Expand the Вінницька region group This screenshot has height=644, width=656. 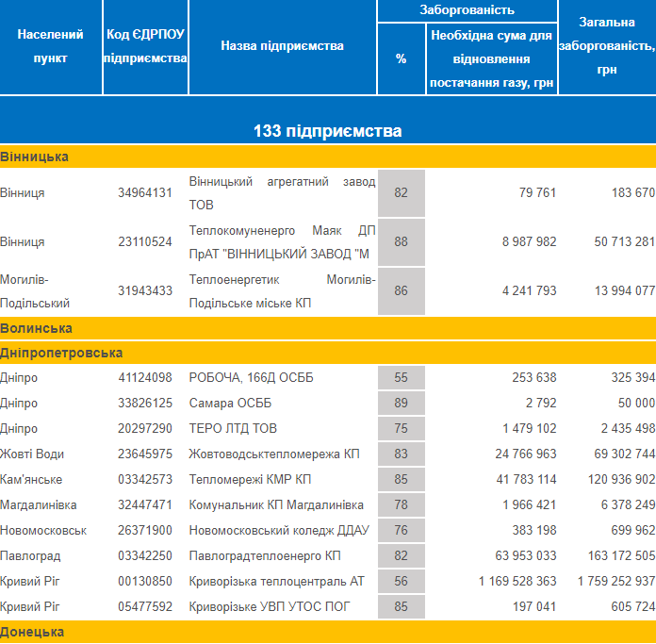click(34, 157)
